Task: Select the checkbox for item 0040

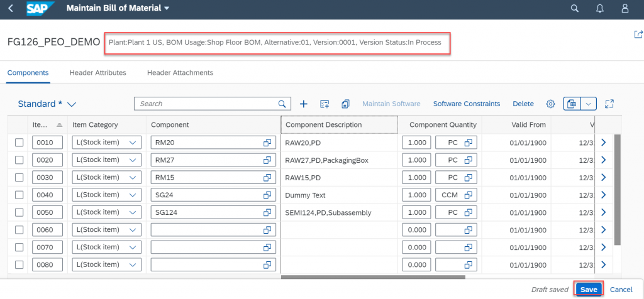Action: pos(19,195)
